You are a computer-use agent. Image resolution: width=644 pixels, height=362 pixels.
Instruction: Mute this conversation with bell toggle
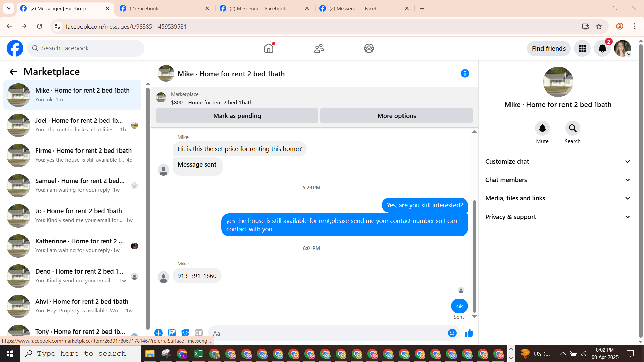[x=542, y=128]
